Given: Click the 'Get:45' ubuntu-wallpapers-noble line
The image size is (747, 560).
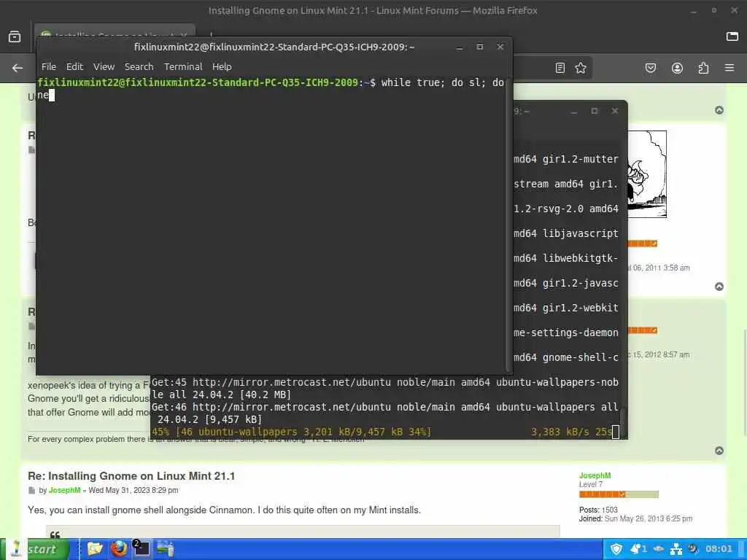Looking at the screenshot, I should click(385, 389).
